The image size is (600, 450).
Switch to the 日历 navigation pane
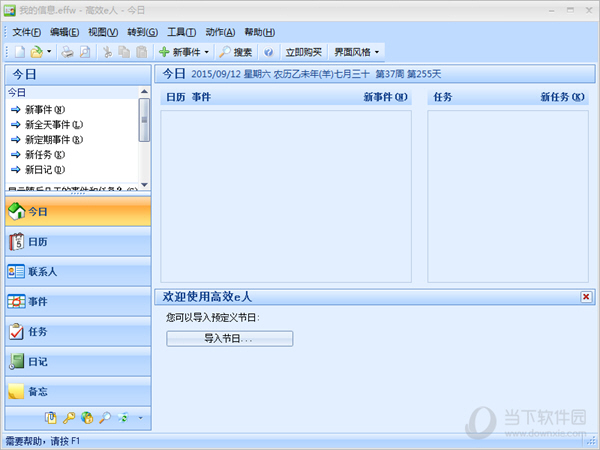[x=78, y=242]
